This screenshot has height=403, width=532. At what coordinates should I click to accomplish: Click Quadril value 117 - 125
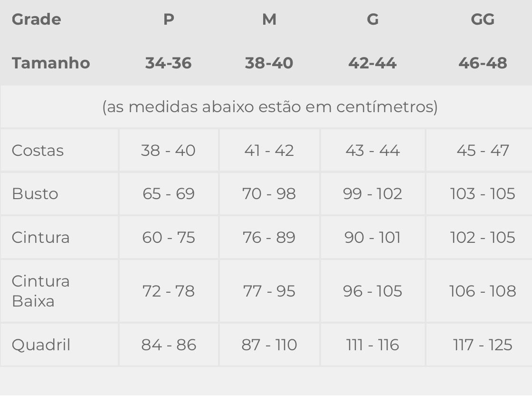tap(483, 345)
